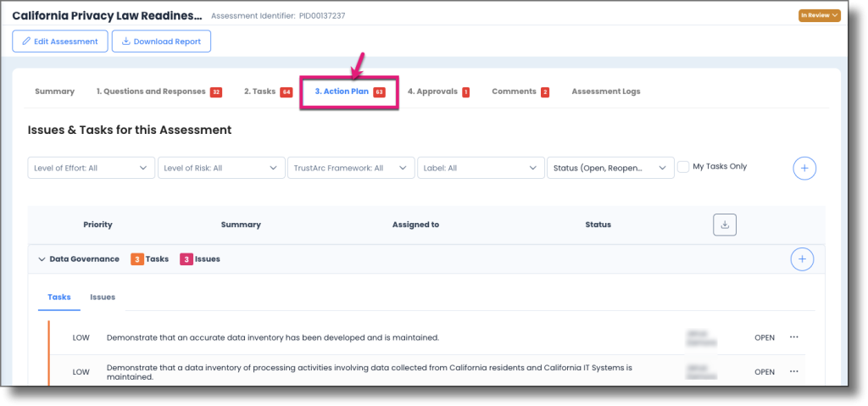Screen dimensions: 868x406
Task: Open the In Review status dropdown
Action: pos(819,15)
